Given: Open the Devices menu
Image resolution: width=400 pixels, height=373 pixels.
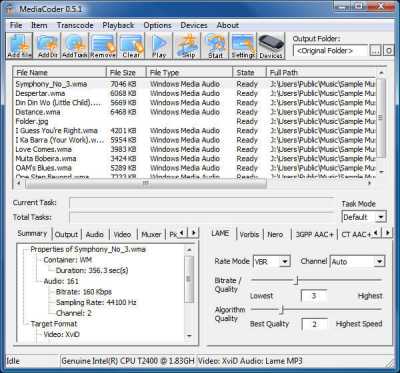Looking at the screenshot, I should coord(194,25).
